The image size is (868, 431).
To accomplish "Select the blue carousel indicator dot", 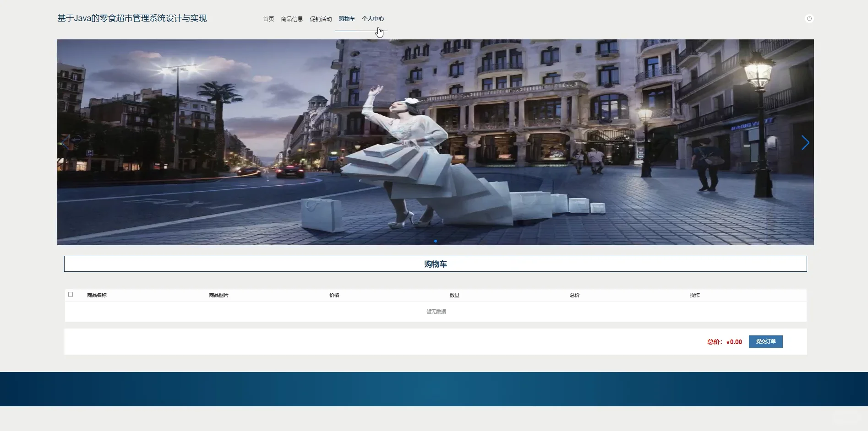I will [x=436, y=241].
